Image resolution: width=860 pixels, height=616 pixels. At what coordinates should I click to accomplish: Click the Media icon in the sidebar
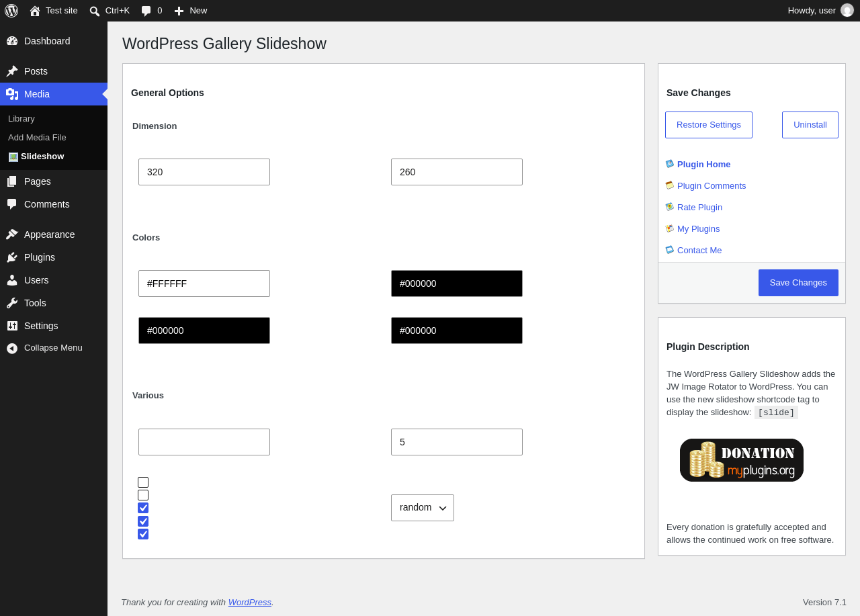pyautogui.click(x=12, y=94)
